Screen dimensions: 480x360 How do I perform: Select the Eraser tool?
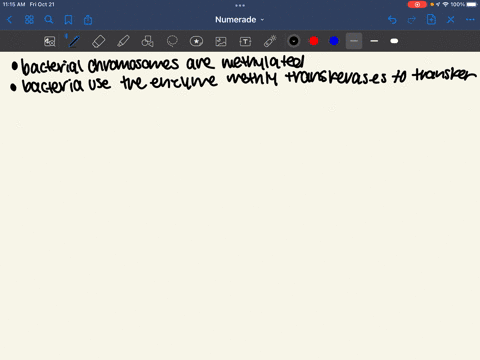tap(98, 41)
